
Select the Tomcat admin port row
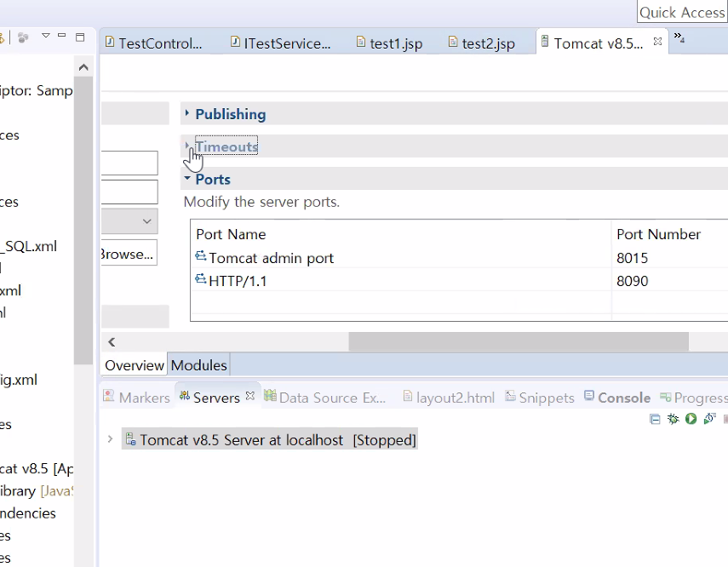point(401,258)
